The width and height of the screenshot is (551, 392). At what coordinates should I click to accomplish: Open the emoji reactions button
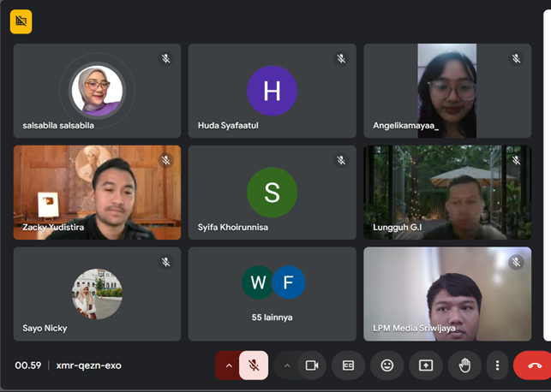[x=387, y=365]
